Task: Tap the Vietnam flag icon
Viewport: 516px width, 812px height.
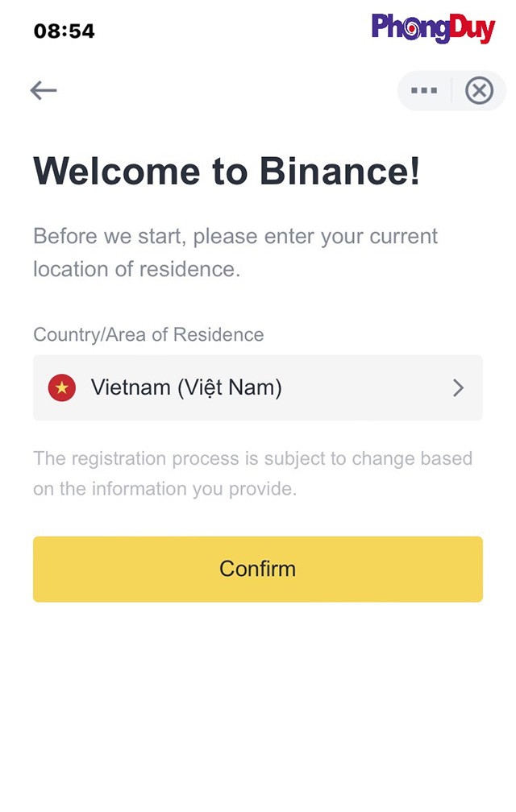Action: [x=62, y=388]
